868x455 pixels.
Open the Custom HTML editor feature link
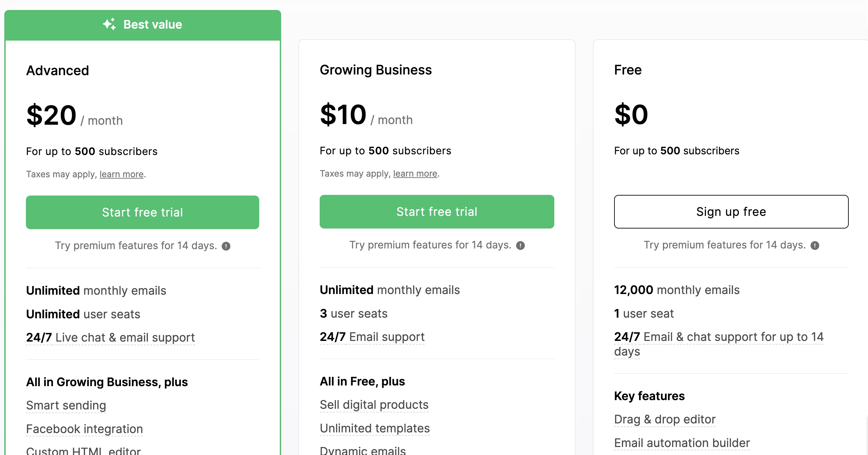[x=83, y=451]
